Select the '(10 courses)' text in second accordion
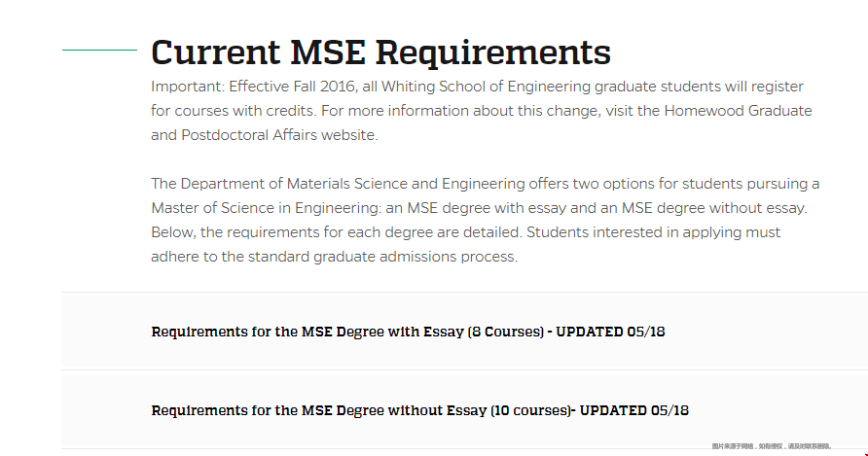The image size is (868, 456). click(531, 410)
